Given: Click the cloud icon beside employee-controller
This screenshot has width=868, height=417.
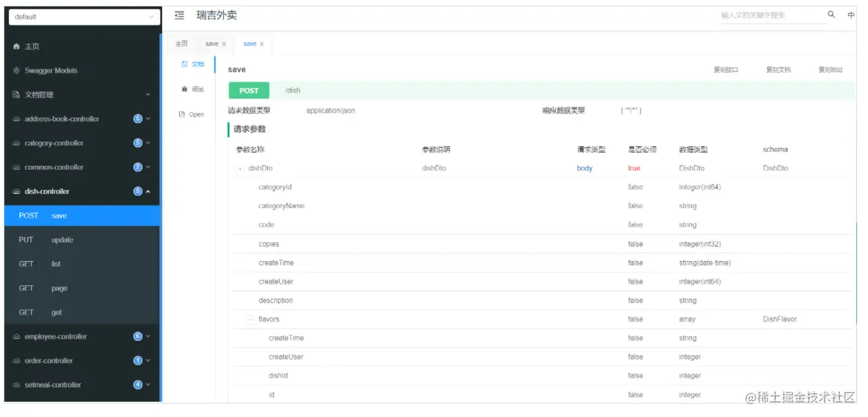Looking at the screenshot, I should (x=17, y=337).
